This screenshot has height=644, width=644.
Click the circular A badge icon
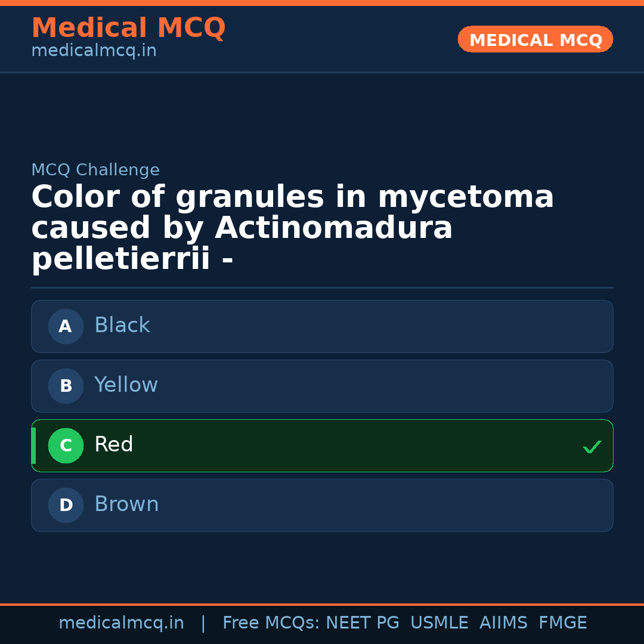pyautogui.click(x=66, y=326)
